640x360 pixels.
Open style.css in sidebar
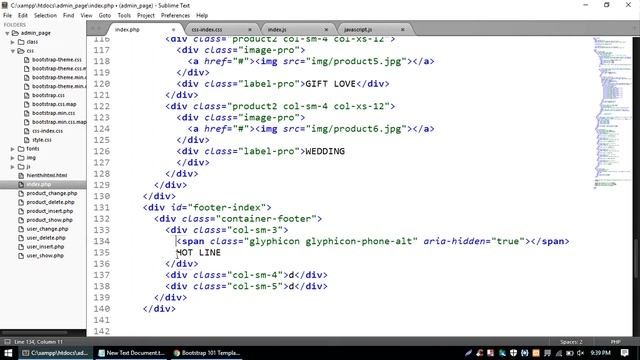[x=42, y=140]
